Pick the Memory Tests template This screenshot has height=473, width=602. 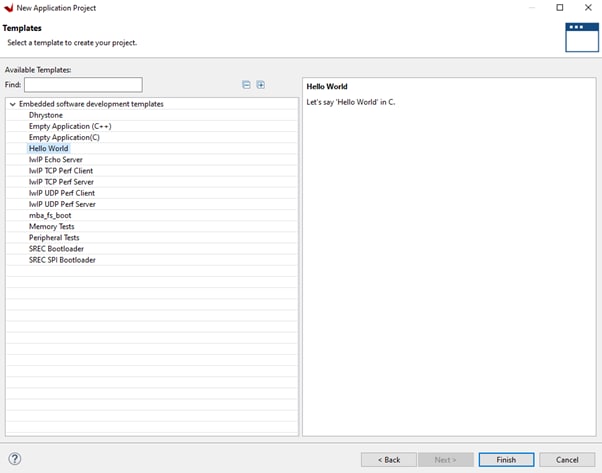click(x=52, y=226)
